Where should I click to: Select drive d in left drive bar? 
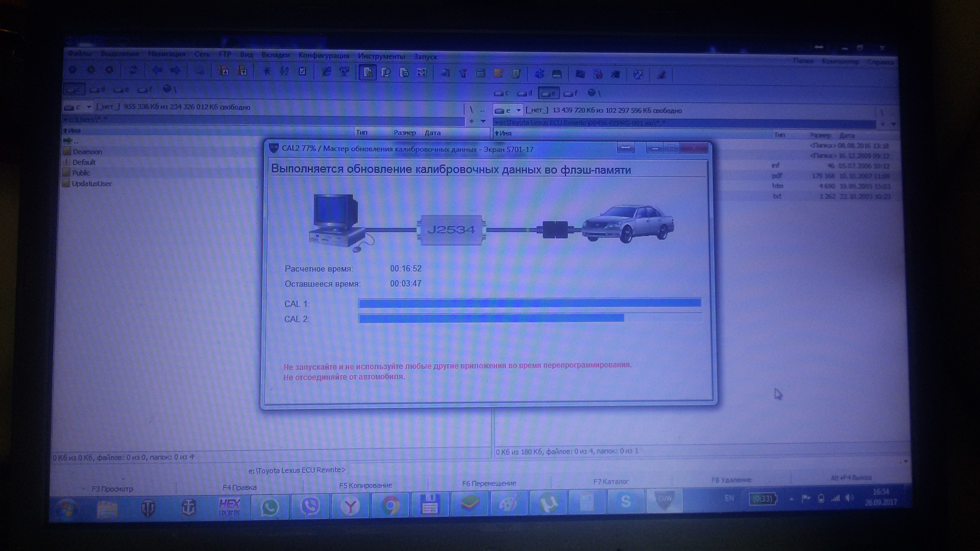click(97, 89)
